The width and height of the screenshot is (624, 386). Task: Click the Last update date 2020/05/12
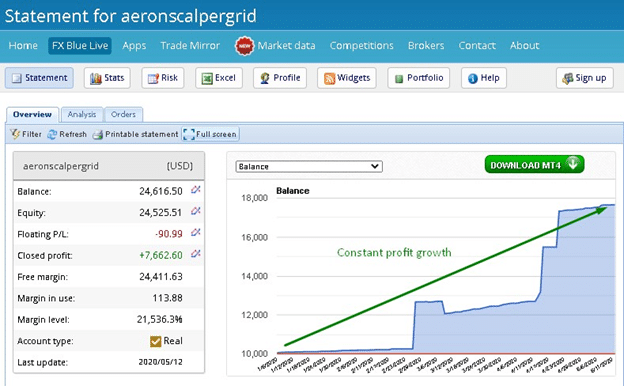click(x=160, y=362)
